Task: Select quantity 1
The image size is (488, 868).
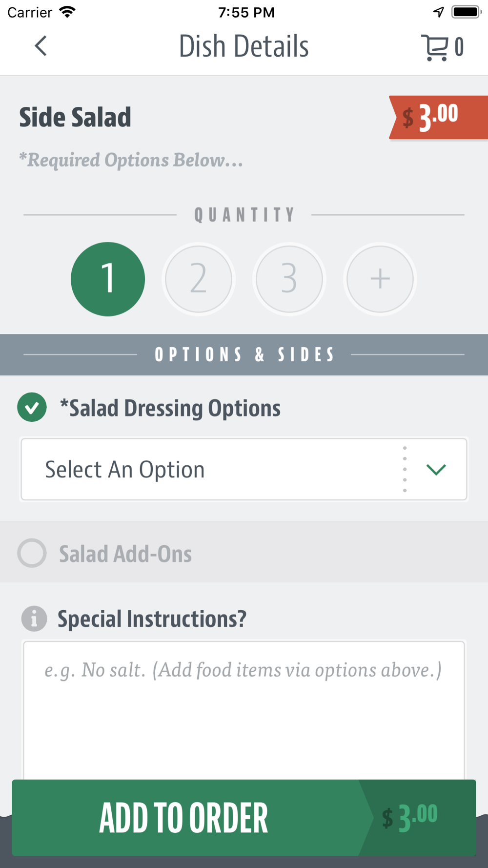Action: pyautogui.click(x=108, y=279)
